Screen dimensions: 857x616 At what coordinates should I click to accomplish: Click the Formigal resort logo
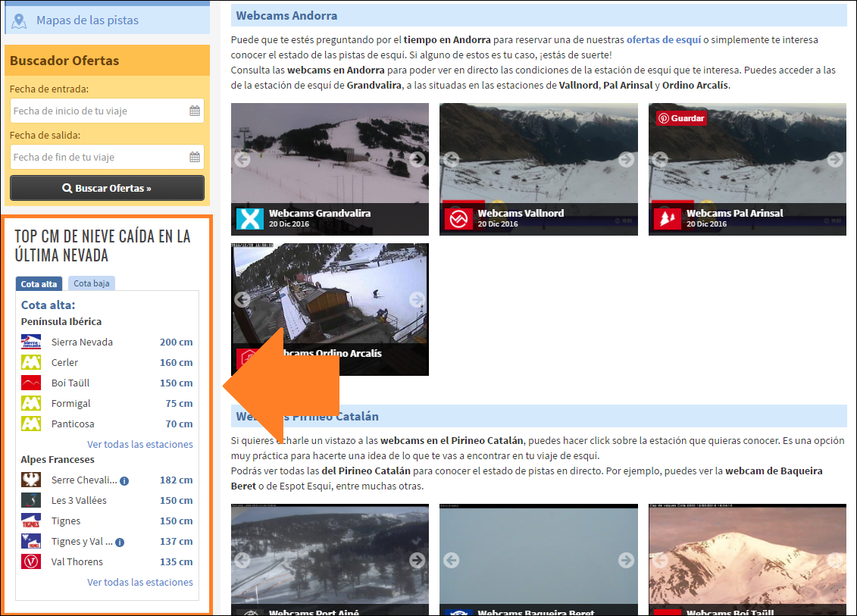(31, 403)
